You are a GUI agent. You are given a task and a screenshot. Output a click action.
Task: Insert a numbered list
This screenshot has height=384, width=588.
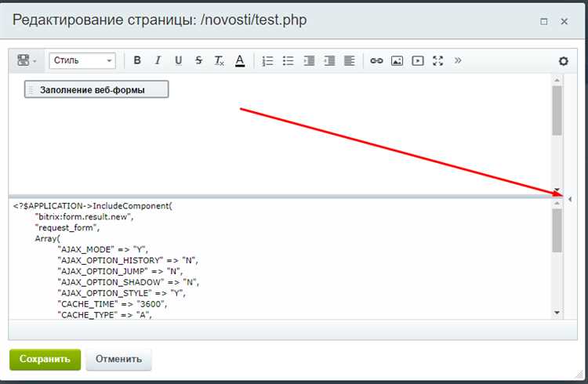coord(268,60)
